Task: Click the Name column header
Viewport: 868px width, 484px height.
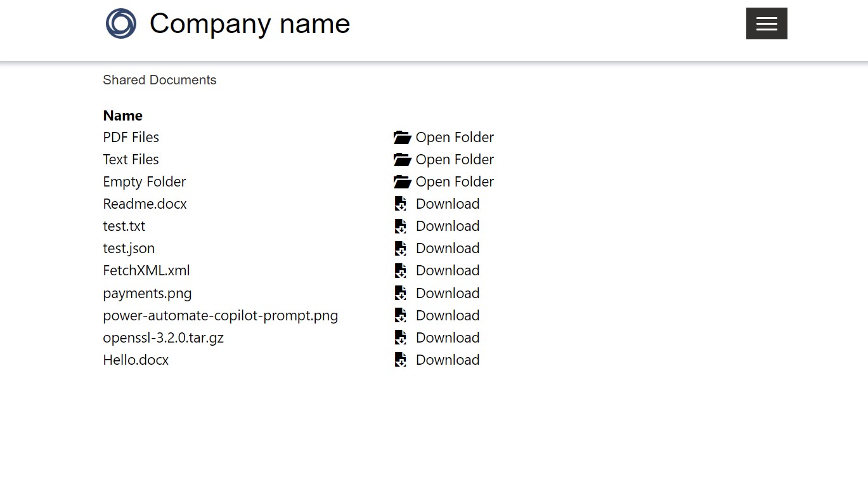Action: [x=122, y=115]
